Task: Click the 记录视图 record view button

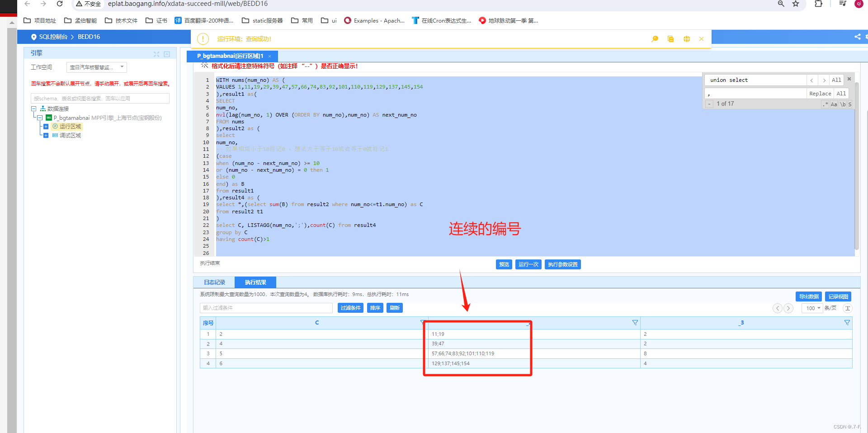Action: 838,297
